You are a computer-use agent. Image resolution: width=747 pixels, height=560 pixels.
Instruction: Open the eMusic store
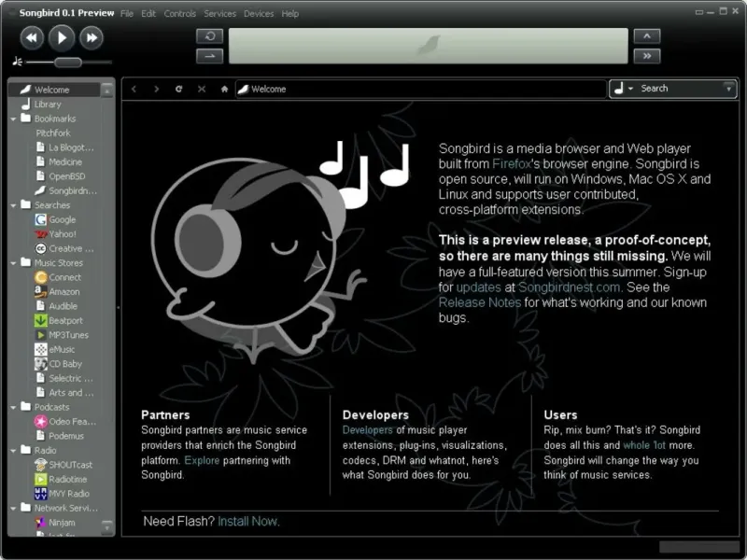tap(55, 349)
